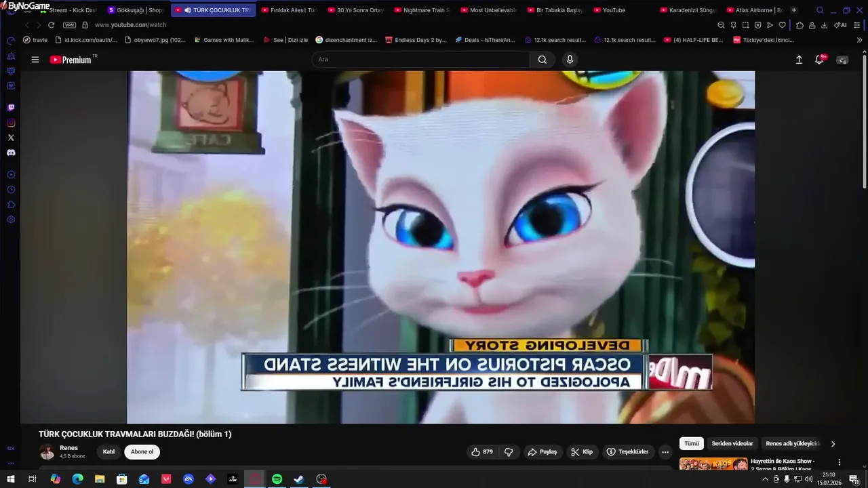The height and width of the screenshot is (488, 868).
Task: Click the page vertical scrollbar
Action: click(864, 122)
